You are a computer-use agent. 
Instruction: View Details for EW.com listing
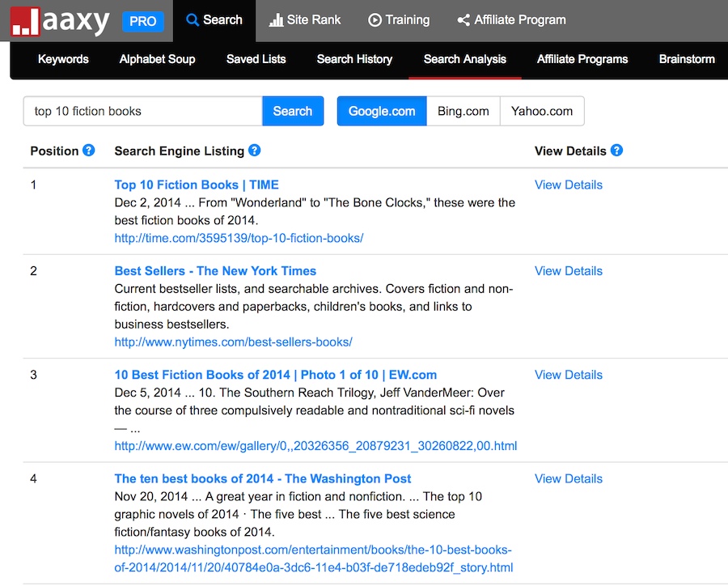pos(569,375)
